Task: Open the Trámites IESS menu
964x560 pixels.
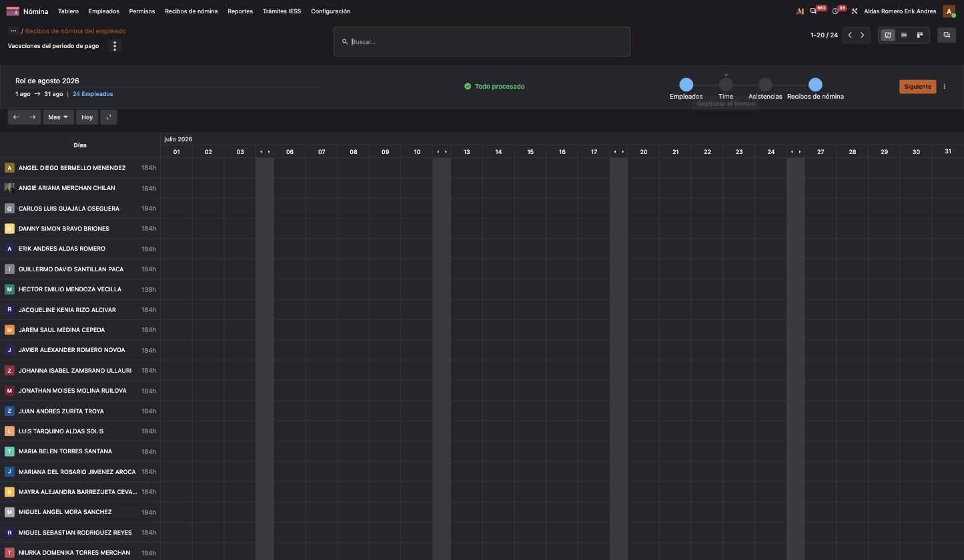Action: click(x=282, y=11)
